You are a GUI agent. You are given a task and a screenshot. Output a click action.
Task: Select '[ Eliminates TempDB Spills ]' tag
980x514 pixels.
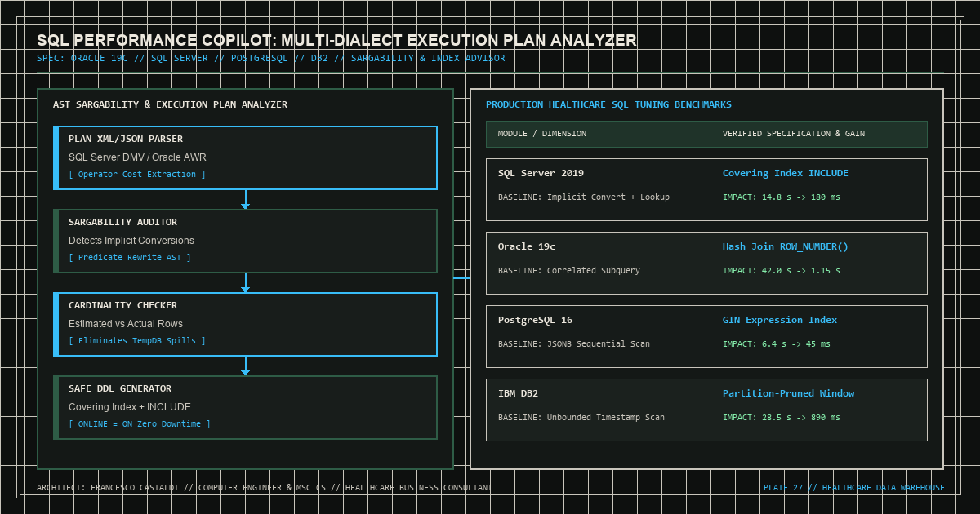[137, 340]
